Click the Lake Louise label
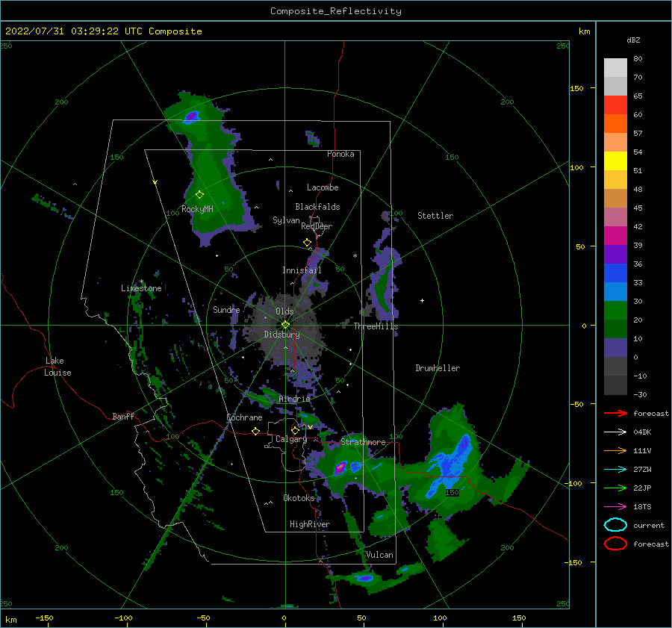The image size is (672, 628). (57, 367)
